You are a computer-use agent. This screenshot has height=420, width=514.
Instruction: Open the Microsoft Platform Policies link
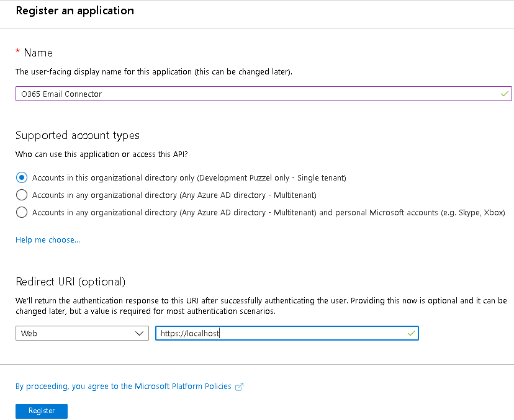[123, 386]
